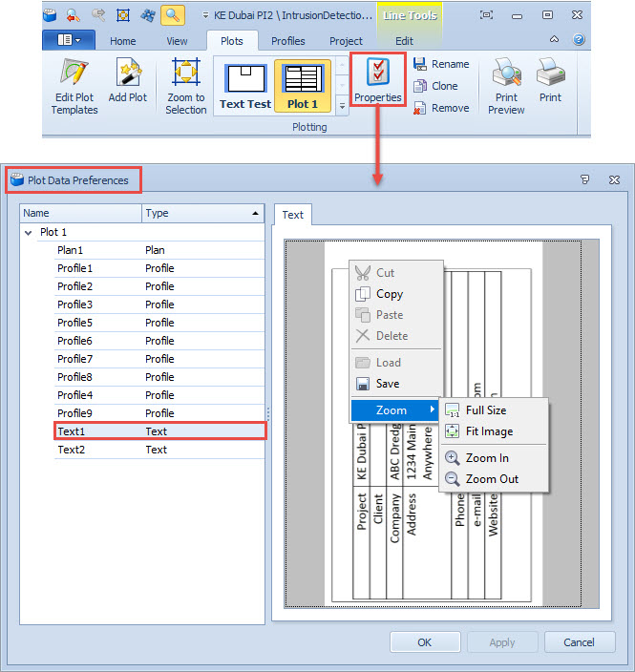Choose Load in context menu
This screenshot has height=672, width=635.
396,363
